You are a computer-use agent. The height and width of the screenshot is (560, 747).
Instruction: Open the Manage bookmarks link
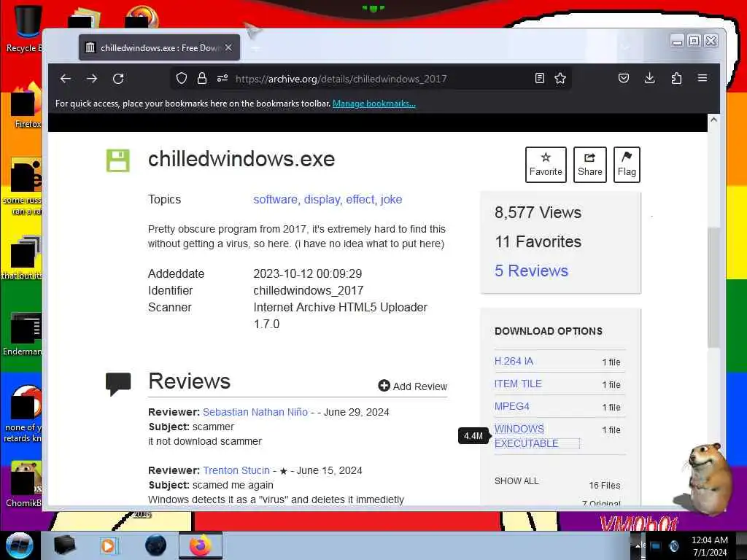click(374, 104)
